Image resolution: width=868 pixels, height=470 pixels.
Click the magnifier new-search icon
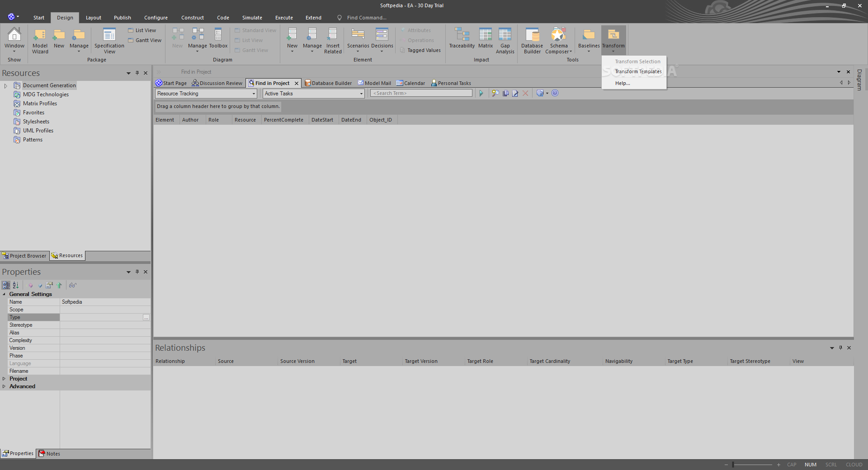(x=495, y=93)
